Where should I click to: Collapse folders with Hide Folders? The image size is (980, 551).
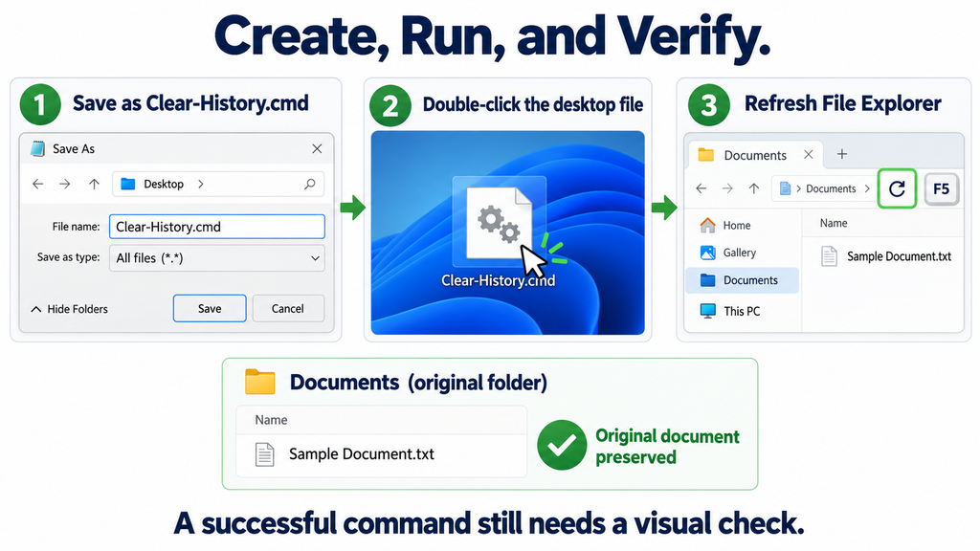(x=69, y=309)
